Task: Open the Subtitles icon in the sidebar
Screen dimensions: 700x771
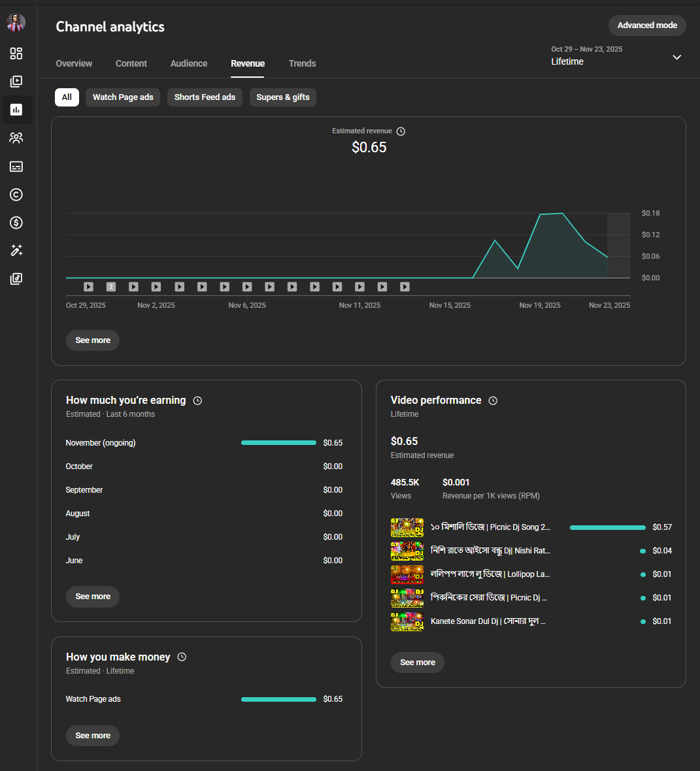Action: pyautogui.click(x=16, y=167)
